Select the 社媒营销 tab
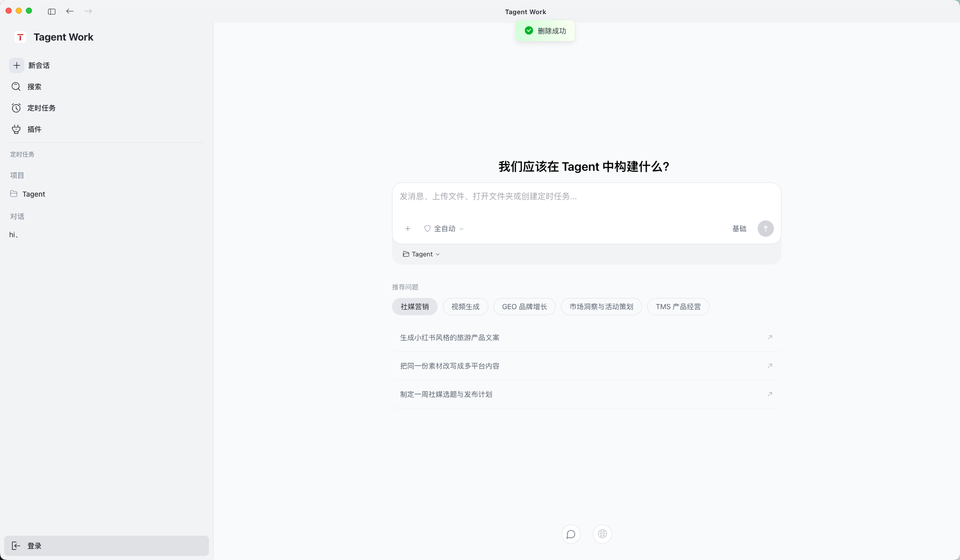Viewport: 960px width, 560px height. point(415,307)
